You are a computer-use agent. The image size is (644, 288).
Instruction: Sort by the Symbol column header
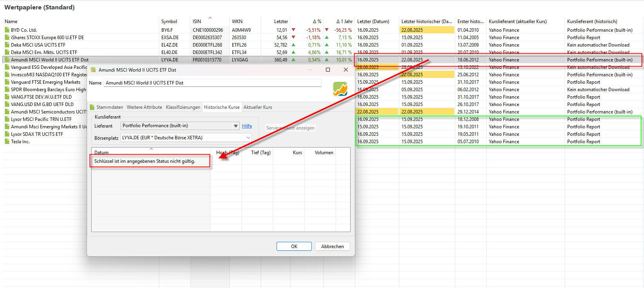tap(169, 22)
